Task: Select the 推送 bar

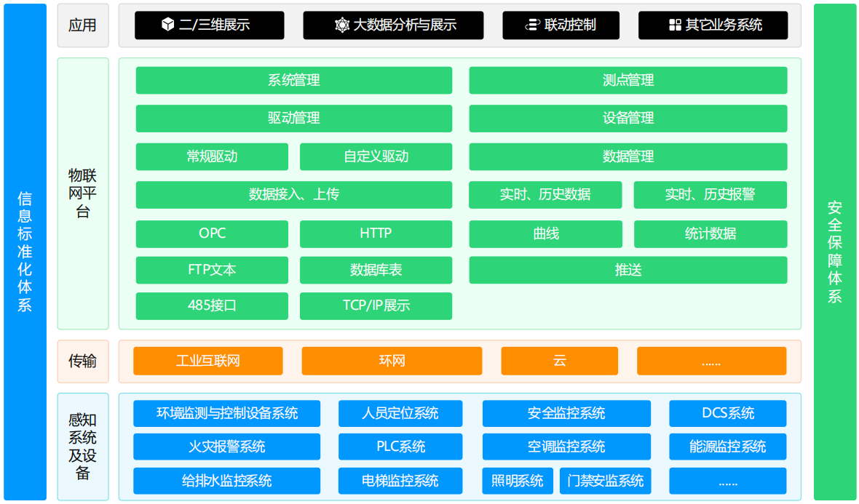Action: coord(628,270)
